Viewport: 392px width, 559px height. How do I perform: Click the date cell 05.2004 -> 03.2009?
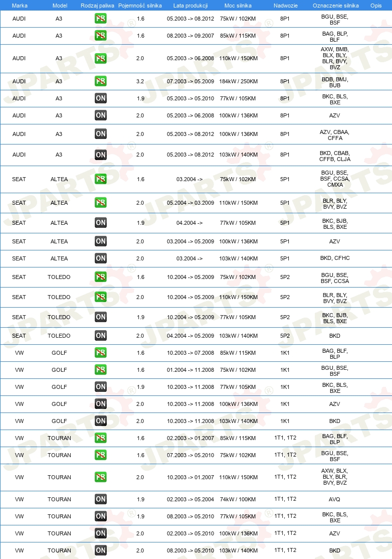pyautogui.click(x=190, y=203)
